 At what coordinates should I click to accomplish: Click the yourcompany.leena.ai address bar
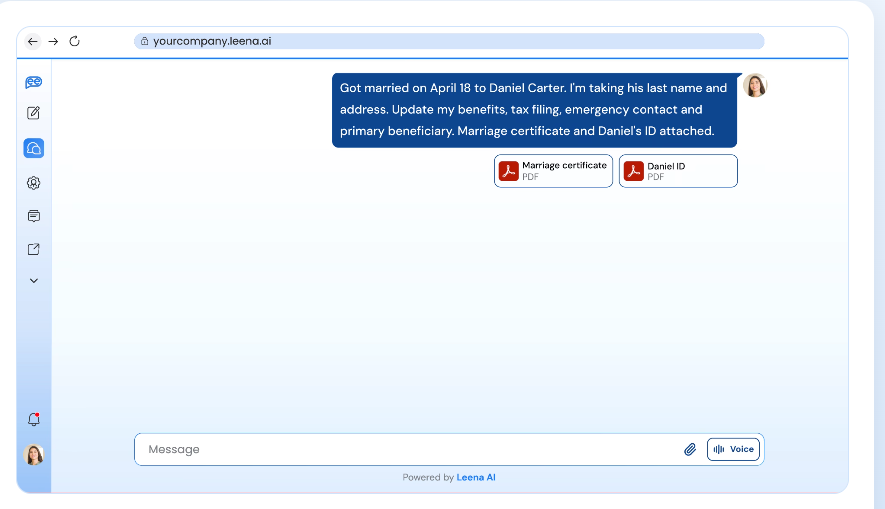click(449, 41)
